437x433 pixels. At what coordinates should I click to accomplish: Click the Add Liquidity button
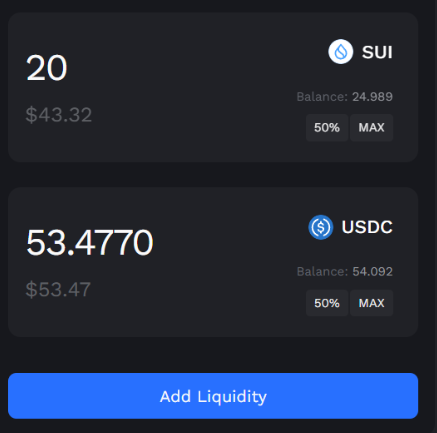click(213, 396)
